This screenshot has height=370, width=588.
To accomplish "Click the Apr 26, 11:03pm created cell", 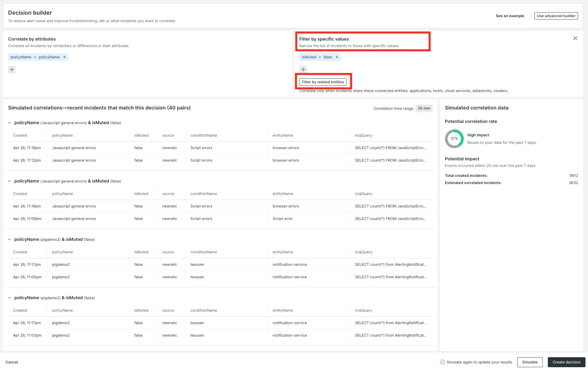I will [x=27, y=335].
